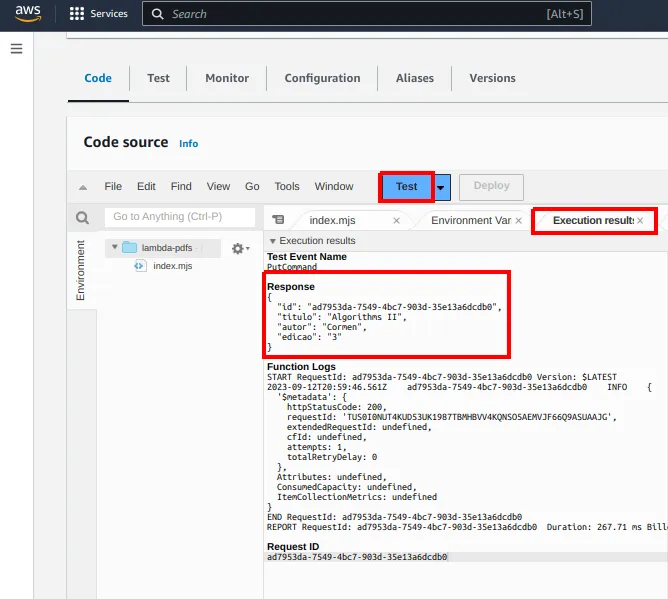Screen dimensions: 668x599
Task: Close the Environment Var tab
Action: click(518, 221)
